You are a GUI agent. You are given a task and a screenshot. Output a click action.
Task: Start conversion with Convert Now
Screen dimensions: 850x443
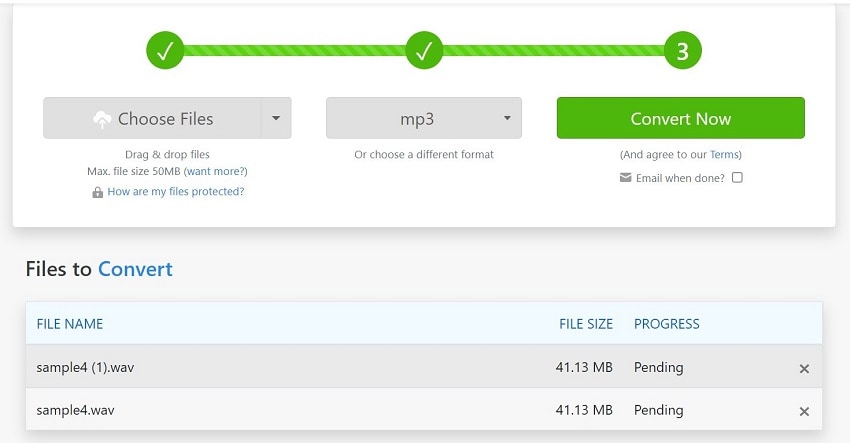[680, 118]
